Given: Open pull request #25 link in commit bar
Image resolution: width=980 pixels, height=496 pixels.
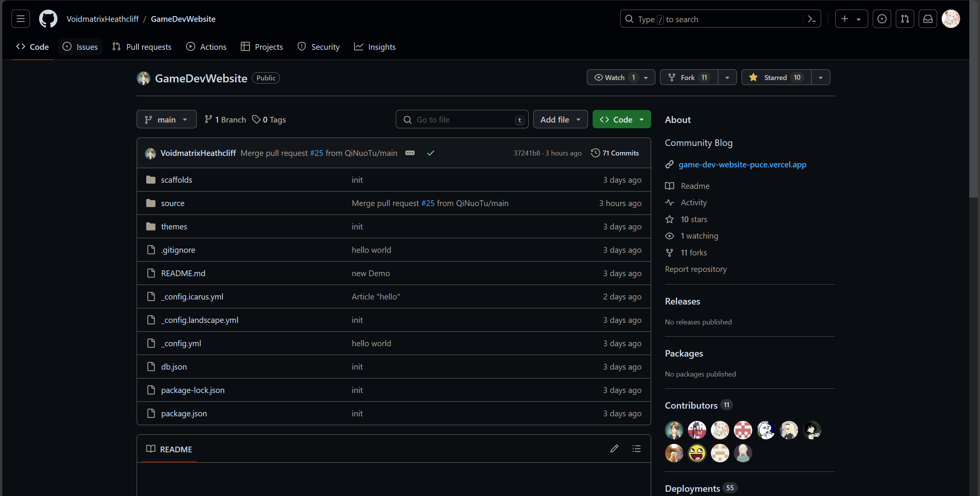Looking at the screenshot, I should (x=317, y=153).
